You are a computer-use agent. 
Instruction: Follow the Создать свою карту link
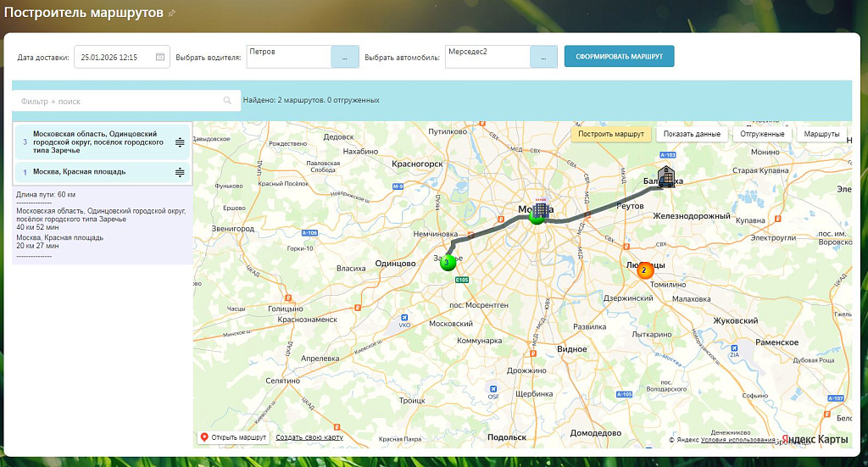click(x=309, y=437)
